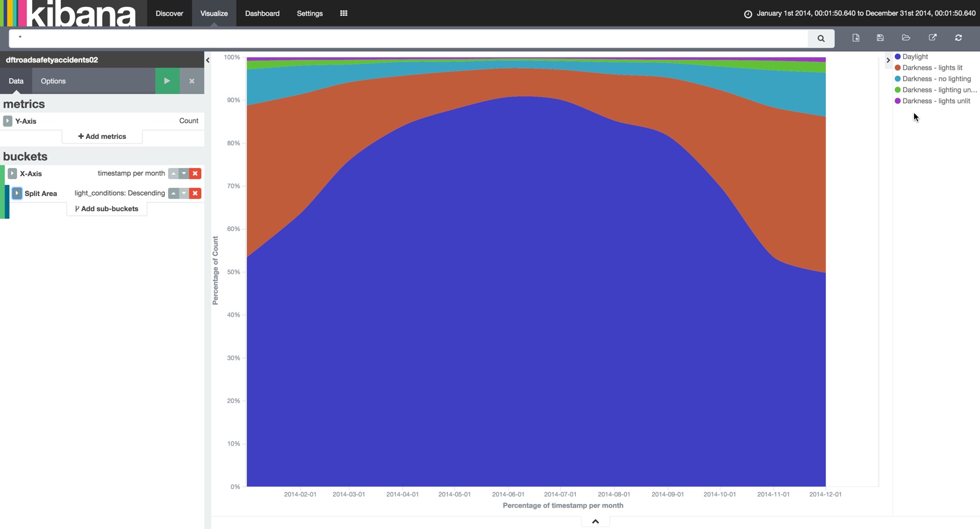The width and height of the screenshot is (980, 529).
Task: Collapse the left sidebar panel
Action: 208,60
